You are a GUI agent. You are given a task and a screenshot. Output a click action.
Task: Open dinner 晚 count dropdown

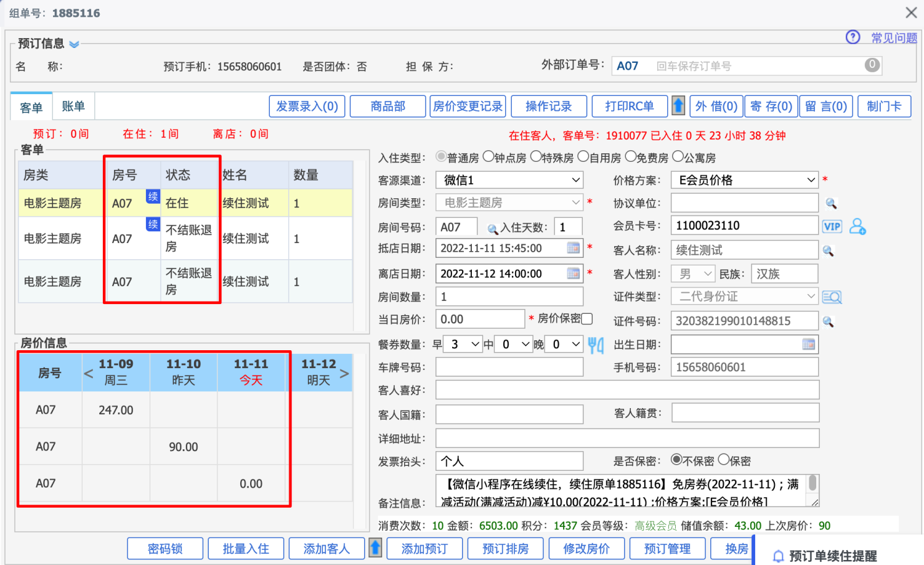pyautogui.click(x=564, y=344)
